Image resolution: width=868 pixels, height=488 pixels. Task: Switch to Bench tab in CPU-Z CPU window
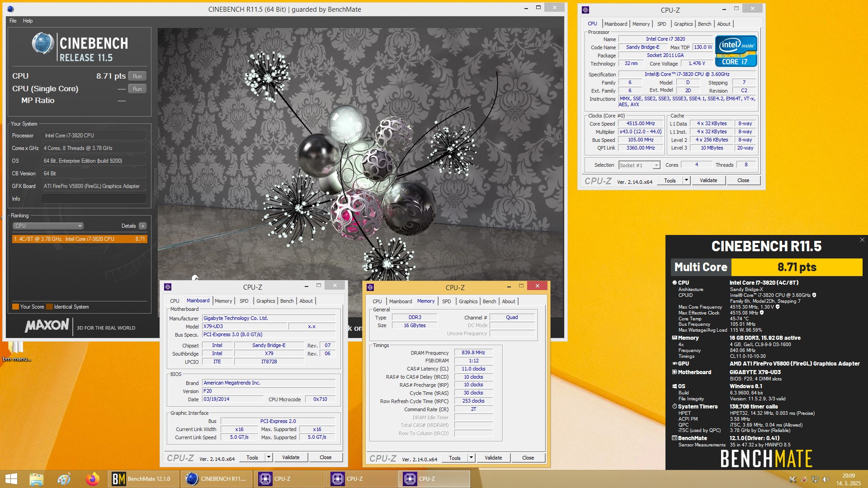(x=704, y=24)
